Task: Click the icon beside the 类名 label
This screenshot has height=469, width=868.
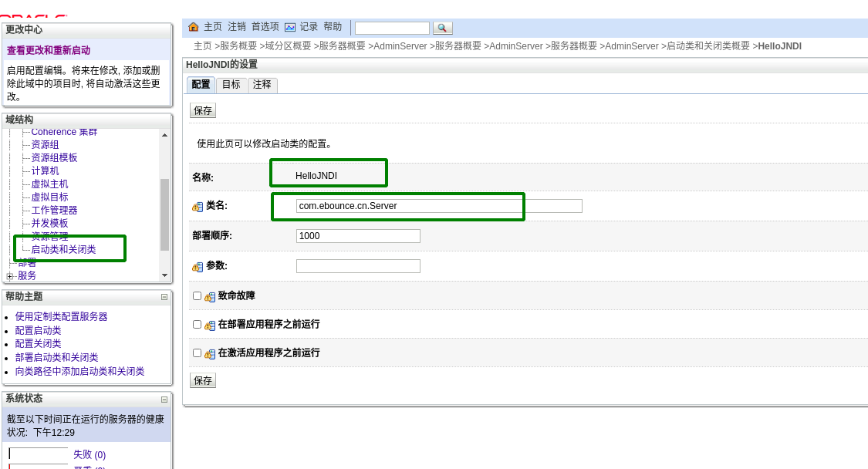Action: tap(198, 207)
